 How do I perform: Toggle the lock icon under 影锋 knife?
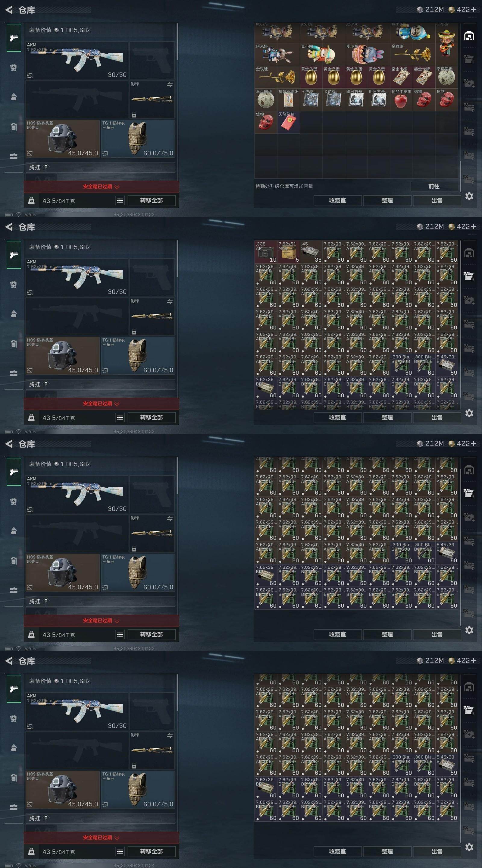[134, 115]
